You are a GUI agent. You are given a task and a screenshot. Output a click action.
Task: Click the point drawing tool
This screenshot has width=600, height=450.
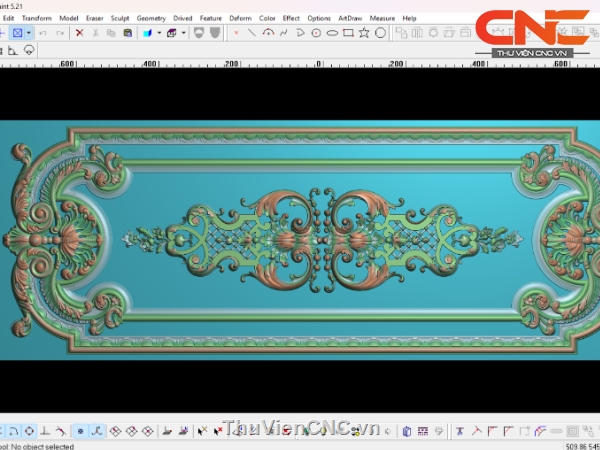[x=236, y=33]
